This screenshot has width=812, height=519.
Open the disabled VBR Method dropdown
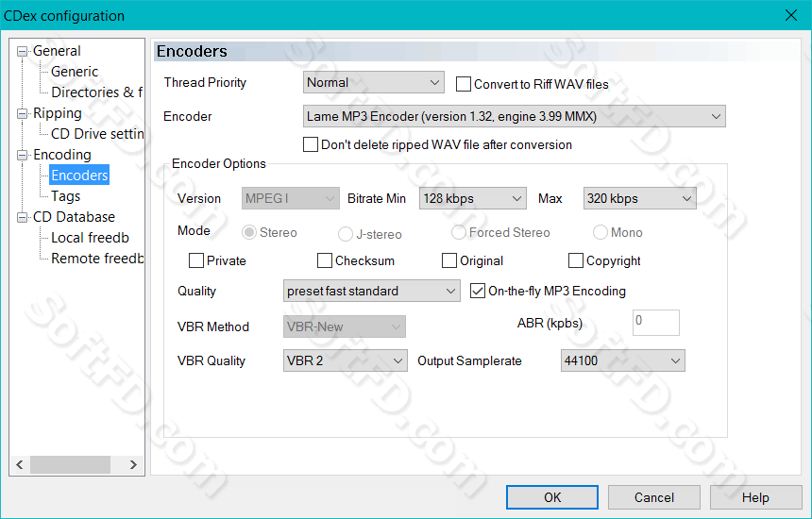pos(345,326)
